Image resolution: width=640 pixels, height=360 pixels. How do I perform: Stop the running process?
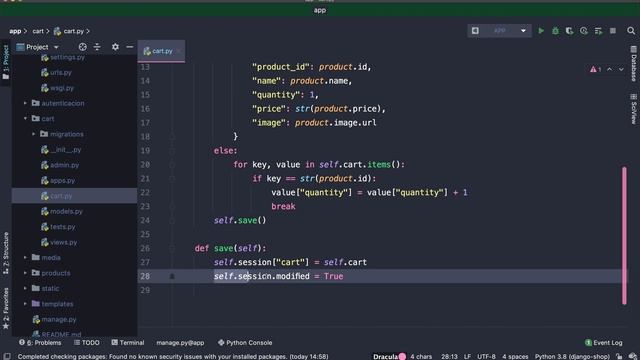[x=613, y=31]
